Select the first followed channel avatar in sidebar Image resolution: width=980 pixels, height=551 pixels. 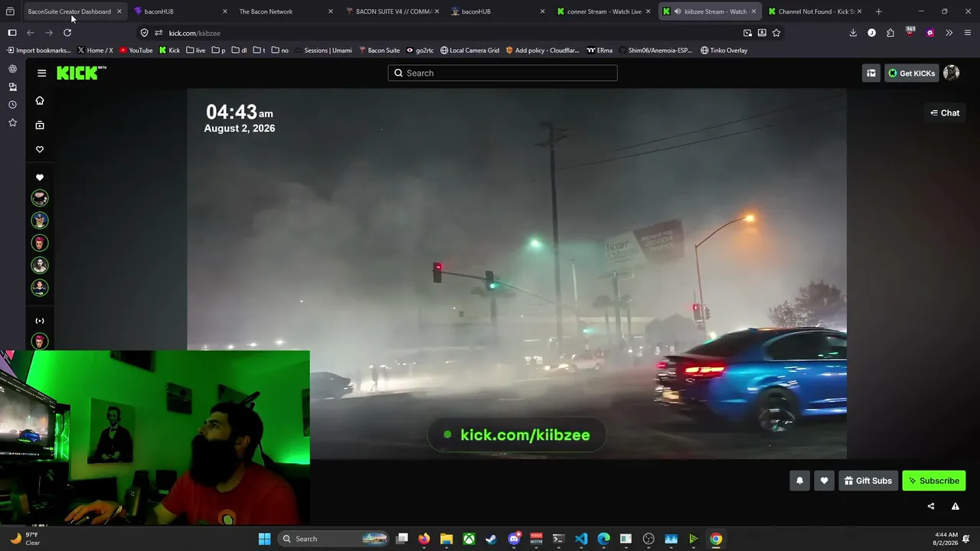click(x=40, y=198)
